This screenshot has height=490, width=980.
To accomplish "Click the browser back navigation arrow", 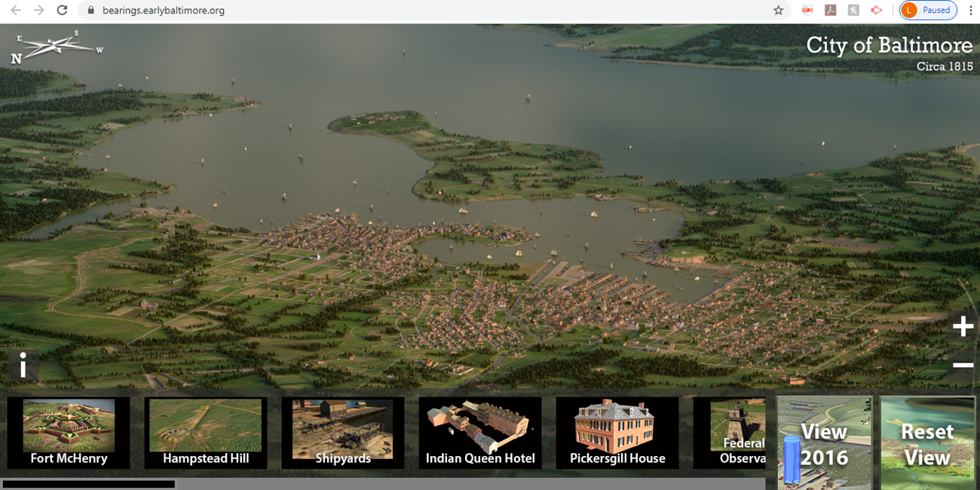I will click(x=16, y=10).
